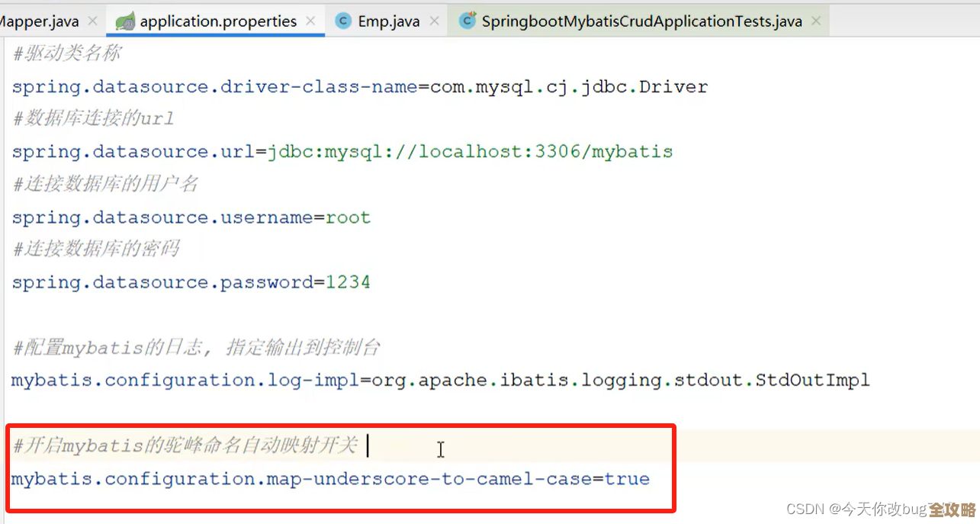The height and width of the screenshot is (524, 980).
Task: Click the test class icon on SpringbootMybatisCrudApplicationTests tab
Action: click(467, 21)
